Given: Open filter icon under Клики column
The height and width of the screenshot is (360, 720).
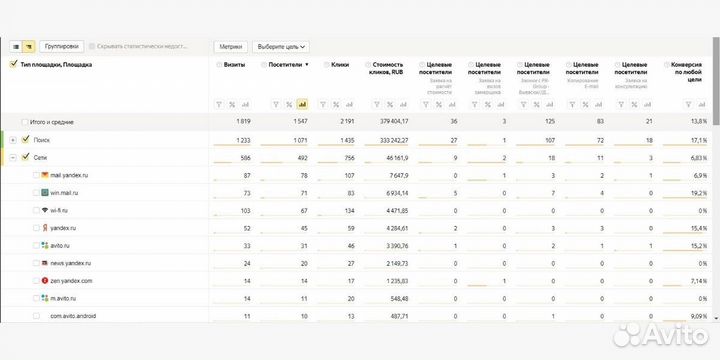Looking at the screenshot, I should pos(323,105).
